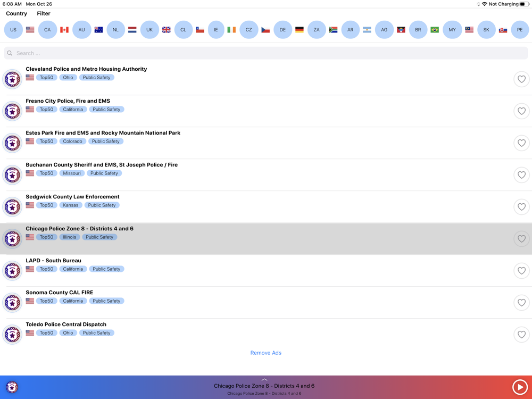Image resolution: width=532 pixels, height=399 pixels.
Task: Favorite Sonoma County CAL FIRE
Action: pos(521,302)
